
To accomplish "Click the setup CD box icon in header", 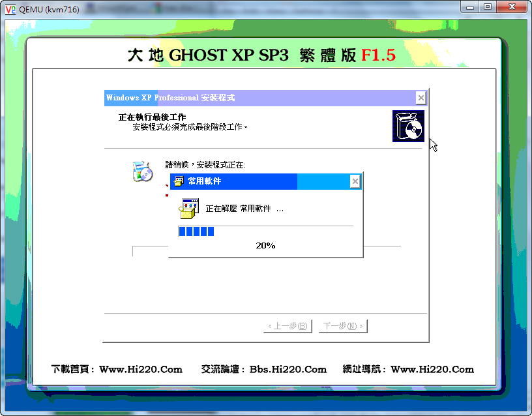I will click(x=408, y=126).
